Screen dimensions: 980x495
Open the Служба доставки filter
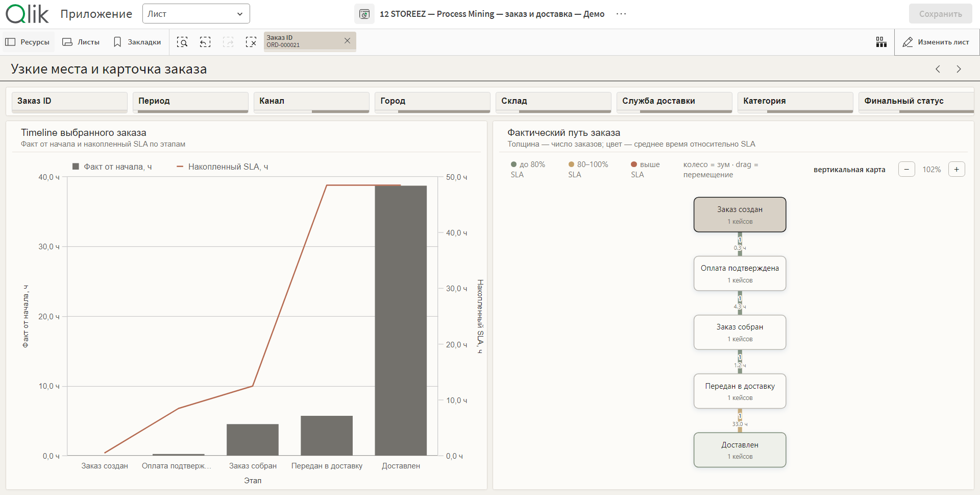coord(674,102)
